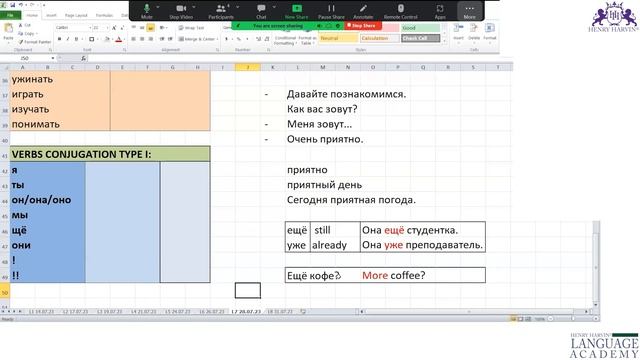This screenshot has width=640, height=360.
Task: Open the Annotate tools in Zoom
Action: tap(363, 11)
